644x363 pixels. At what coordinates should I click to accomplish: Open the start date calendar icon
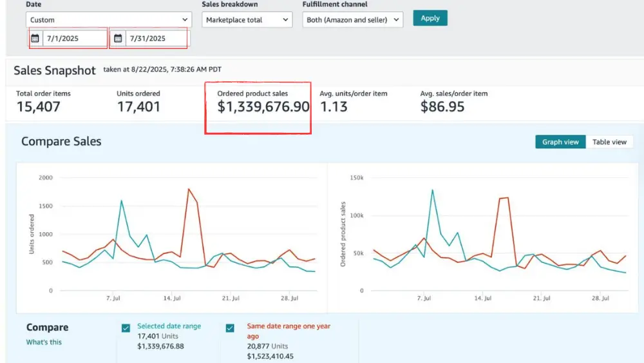[35, 39]
